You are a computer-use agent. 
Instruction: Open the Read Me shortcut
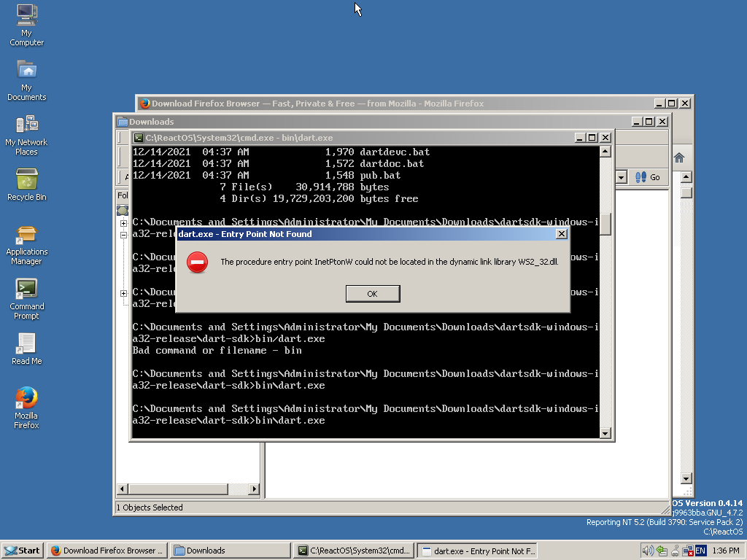(x=27, y=349)
